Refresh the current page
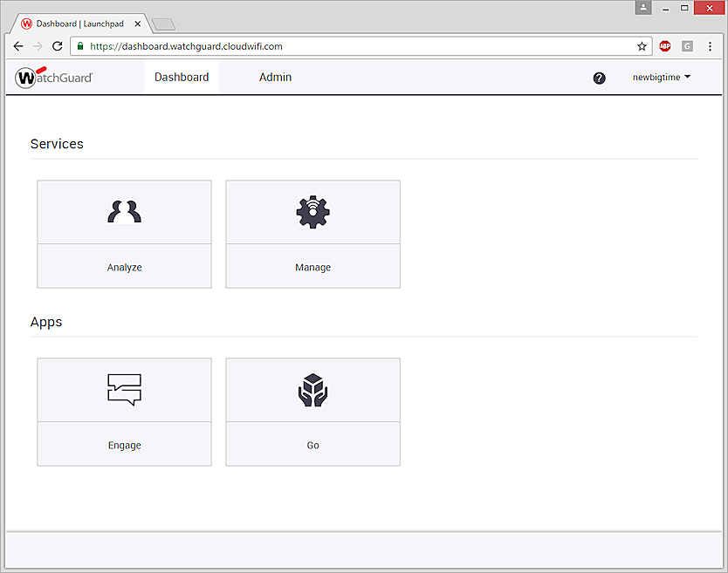 click(56, 46)
